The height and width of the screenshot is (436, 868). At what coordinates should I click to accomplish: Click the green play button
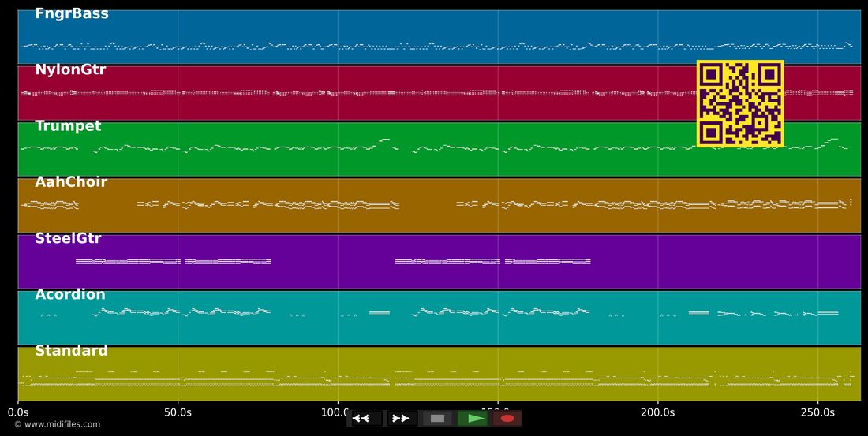point(472,419)
